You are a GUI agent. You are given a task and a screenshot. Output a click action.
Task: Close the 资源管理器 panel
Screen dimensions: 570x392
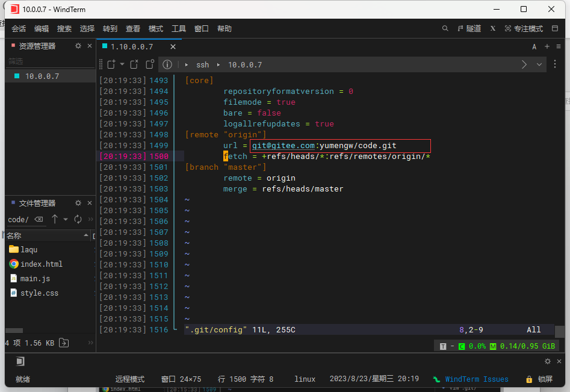tap(90, 46)
